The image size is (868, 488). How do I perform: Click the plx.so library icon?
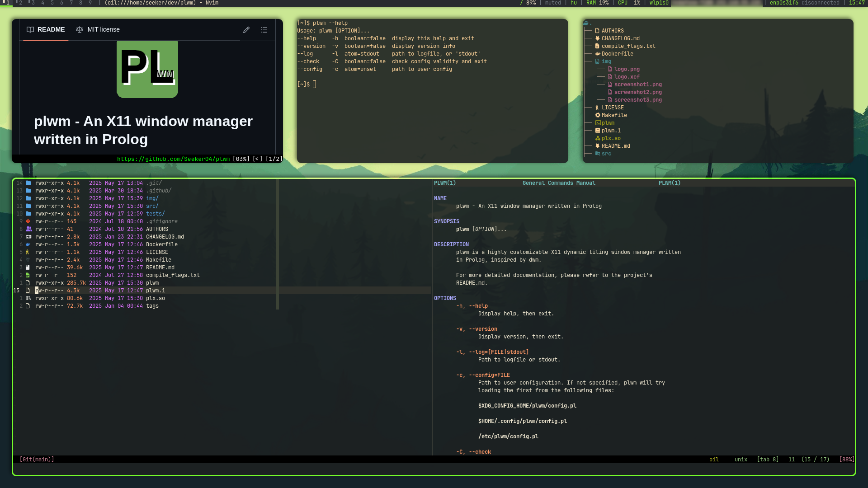click(x=28, y=298)
